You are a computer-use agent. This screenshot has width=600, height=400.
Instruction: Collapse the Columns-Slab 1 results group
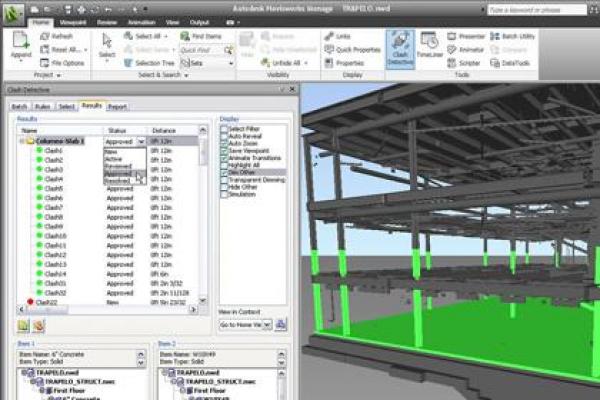click(x=22, y=141)
